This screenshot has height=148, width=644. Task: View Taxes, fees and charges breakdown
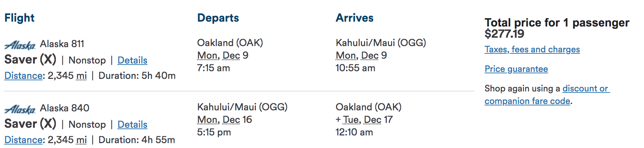532,50
